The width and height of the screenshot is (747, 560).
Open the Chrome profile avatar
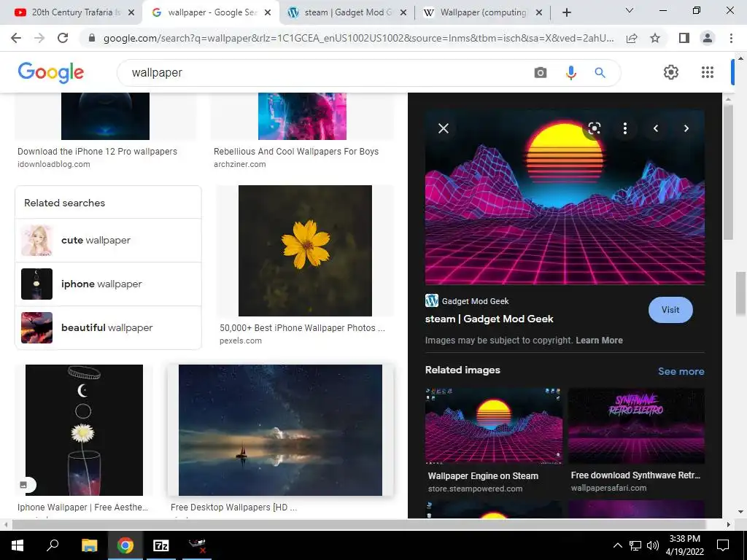pyautogui.click(x=708, y=38)
